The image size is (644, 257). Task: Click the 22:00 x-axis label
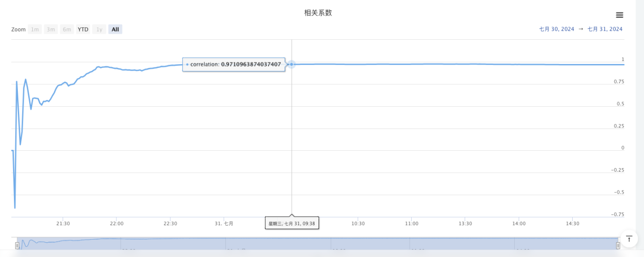coord(116,224)
